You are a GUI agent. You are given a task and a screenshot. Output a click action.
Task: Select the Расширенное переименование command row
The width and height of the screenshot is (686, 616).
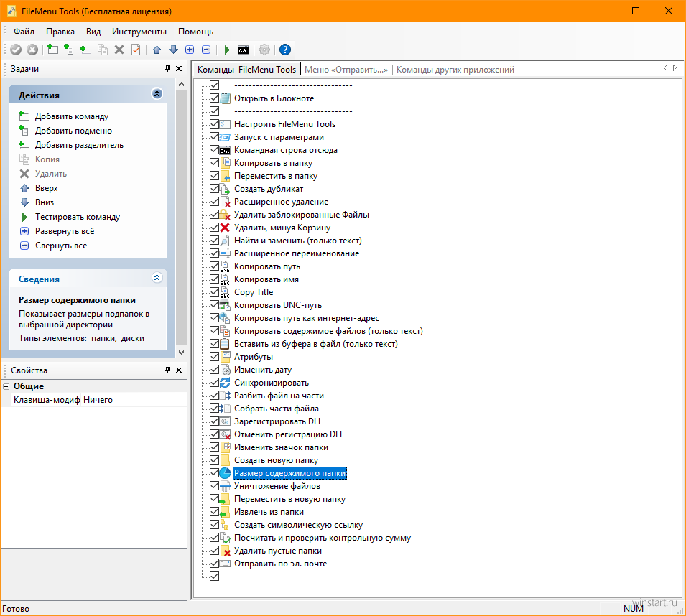[297, 253]
